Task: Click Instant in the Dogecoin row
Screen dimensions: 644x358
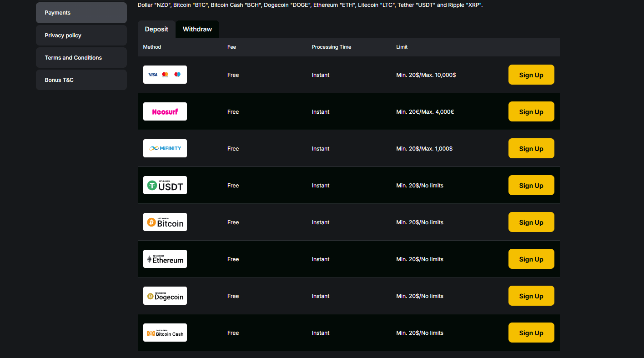Action: 321,296
